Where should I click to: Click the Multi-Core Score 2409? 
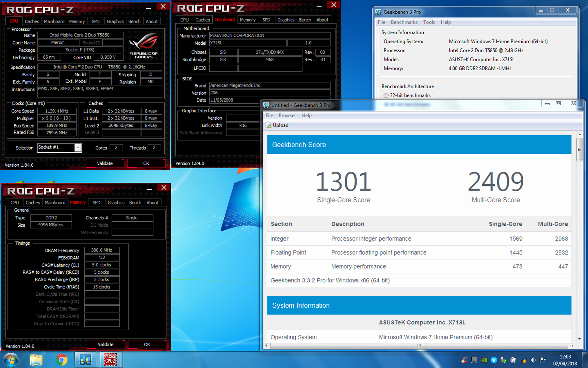click(496, 181)
